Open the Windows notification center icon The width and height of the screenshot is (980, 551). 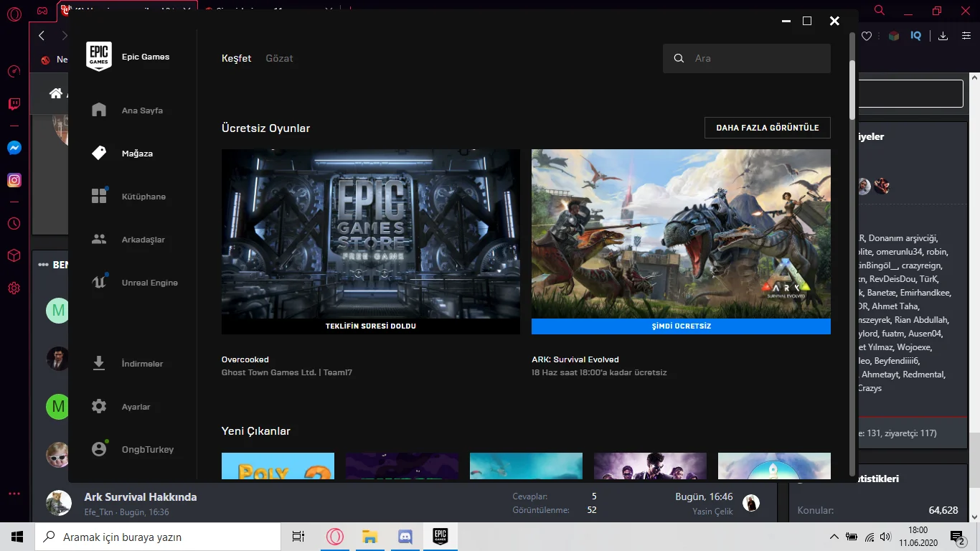958,537
